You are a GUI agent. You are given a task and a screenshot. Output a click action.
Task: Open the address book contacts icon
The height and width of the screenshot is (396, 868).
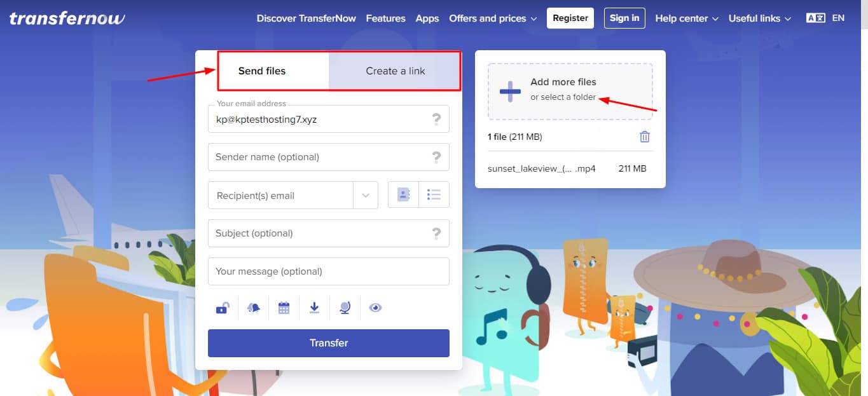click(403, 195)
